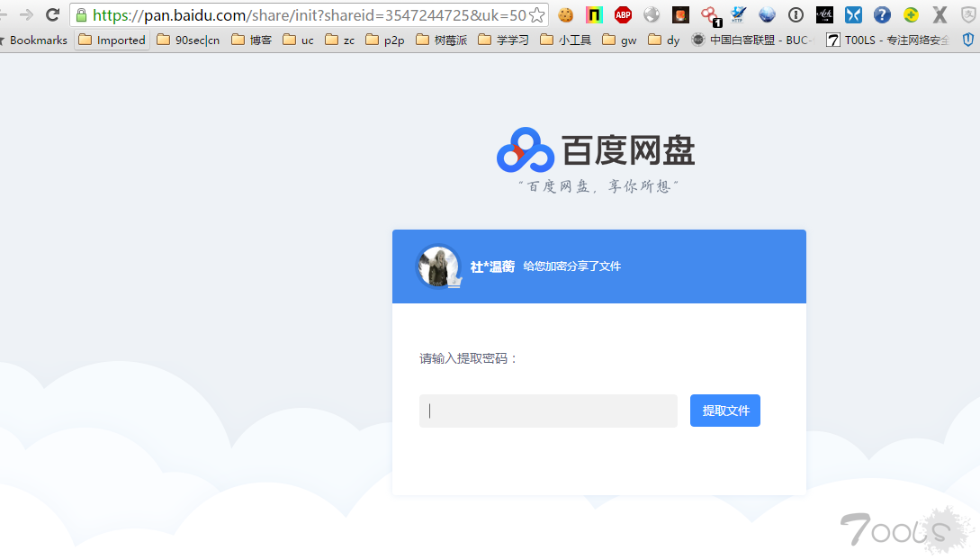The width and height of the screenshot is (980, 560).
Task: Bookmark this page with the star icon
Action: (x=537, y=15)
